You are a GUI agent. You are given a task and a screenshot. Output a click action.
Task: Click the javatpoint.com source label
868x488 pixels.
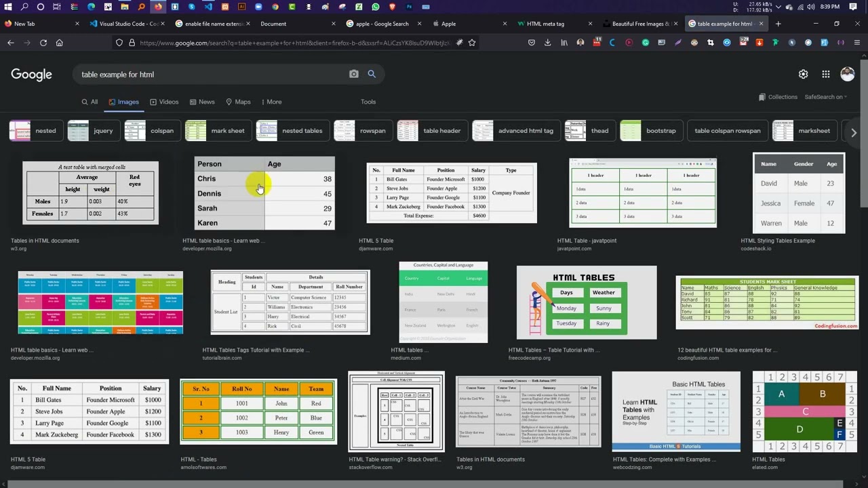(x=574, y=249)
